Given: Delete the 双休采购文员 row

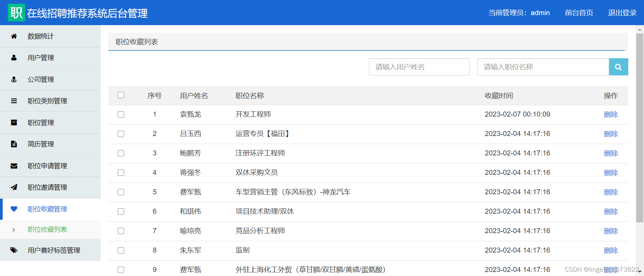Looking at the screenshot, I should 611,173.
